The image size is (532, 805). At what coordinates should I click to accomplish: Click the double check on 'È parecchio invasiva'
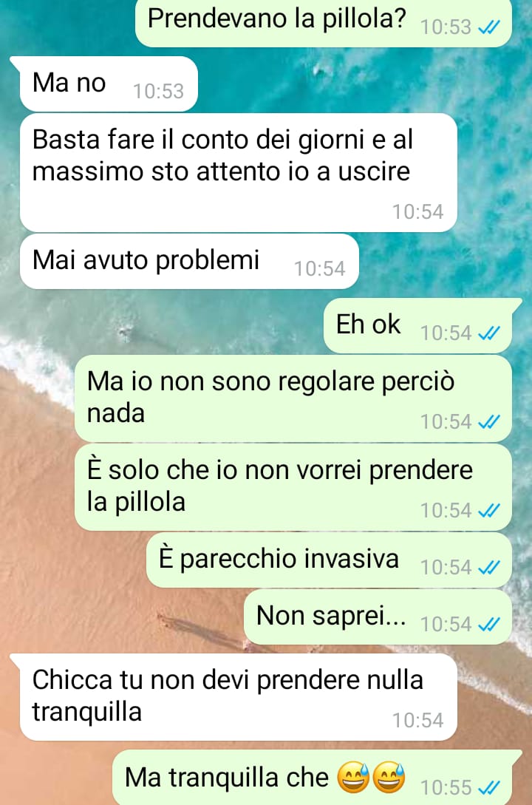(x=488, y=568)
